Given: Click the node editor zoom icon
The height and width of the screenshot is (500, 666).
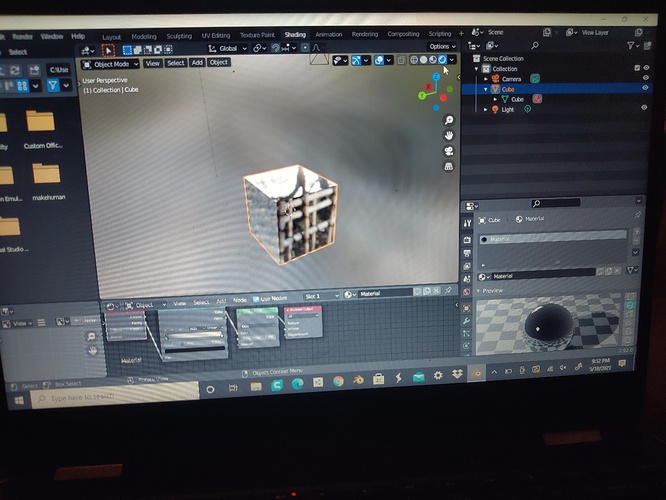Looking at the screenshot, I should pyautogui.click(x=91, y=336).
